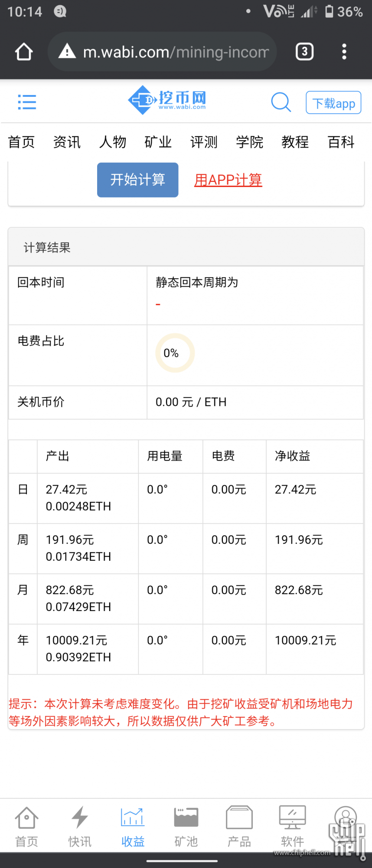This screenshot has width=372, height=868.
Task: Open the browser tab switcher showing 3
Action: [x=305, y=52]
